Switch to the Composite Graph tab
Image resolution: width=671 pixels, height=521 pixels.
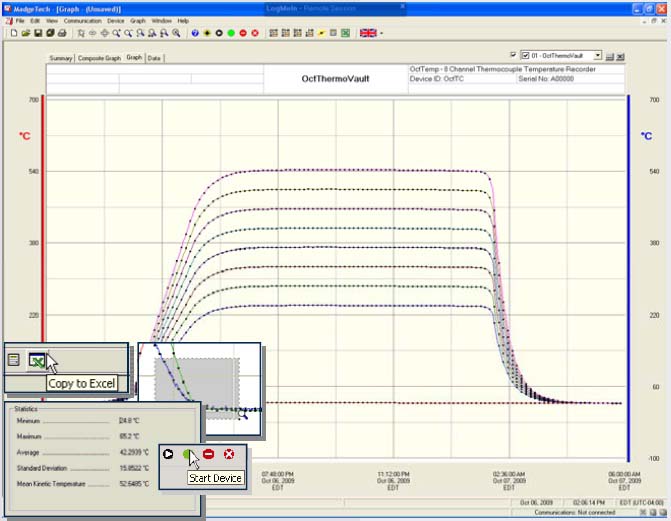pyautogui.click(x=99, y=58)
